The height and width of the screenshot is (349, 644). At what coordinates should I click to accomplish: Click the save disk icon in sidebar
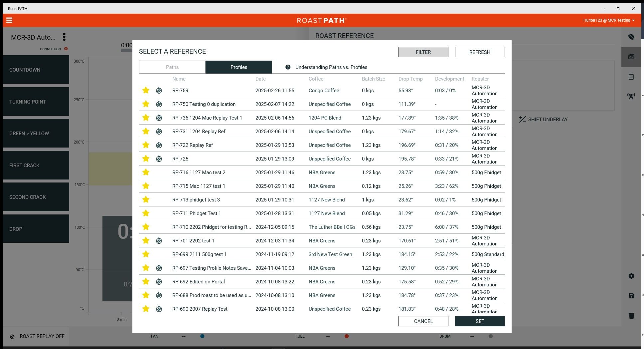pos(631,296)
